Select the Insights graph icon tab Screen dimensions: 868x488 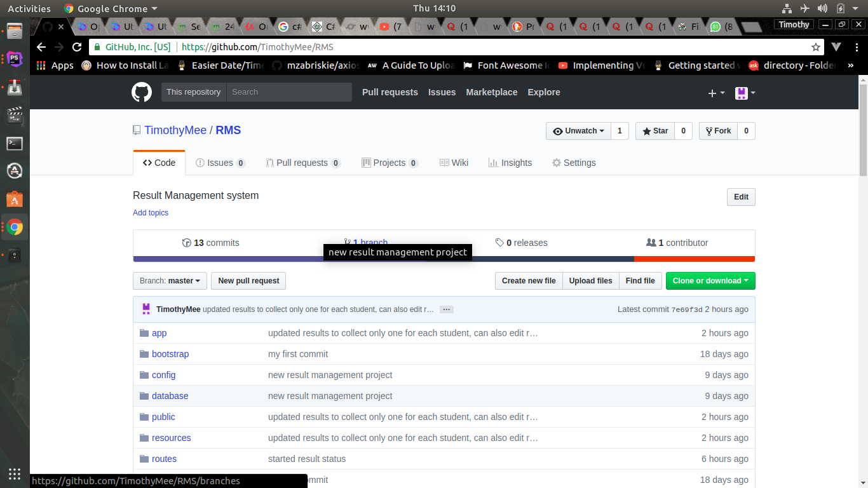[x=493, y=163]
